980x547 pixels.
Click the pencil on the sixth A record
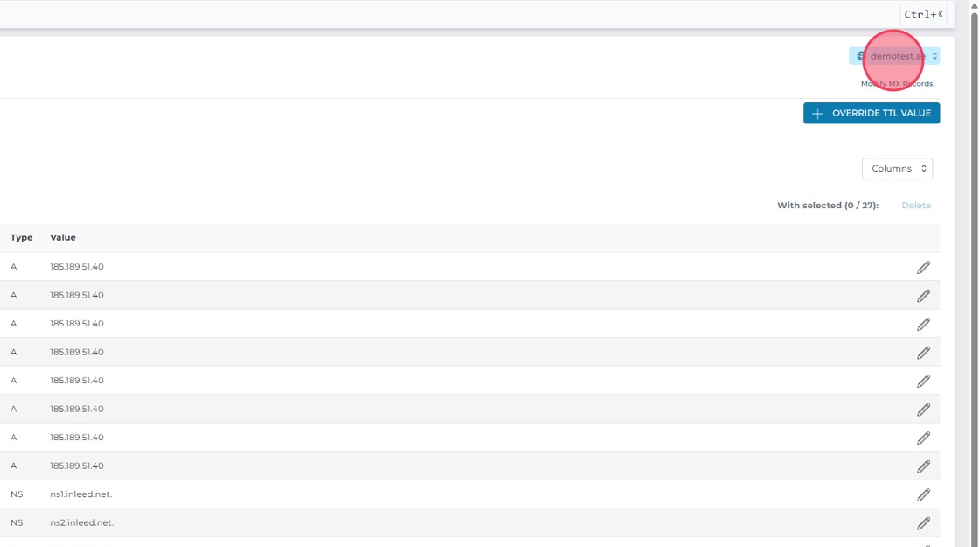(x=923, y=410)
